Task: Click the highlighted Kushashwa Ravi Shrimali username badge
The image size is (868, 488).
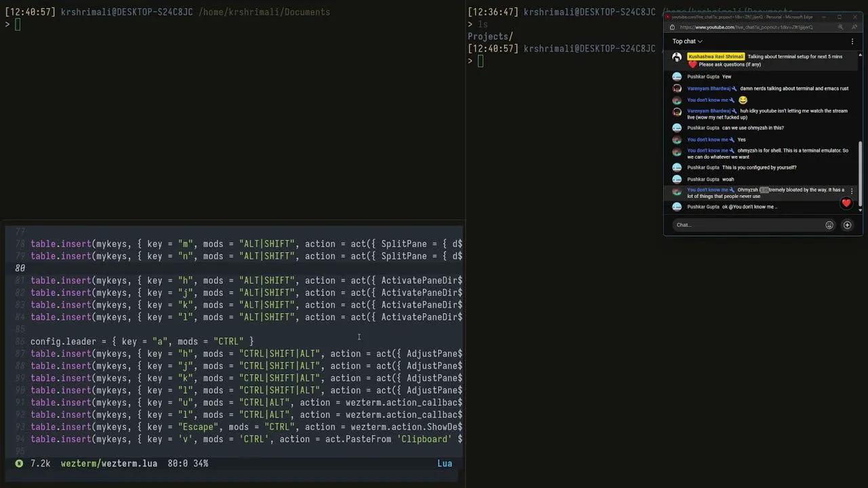Action: (x=715, y=56)
